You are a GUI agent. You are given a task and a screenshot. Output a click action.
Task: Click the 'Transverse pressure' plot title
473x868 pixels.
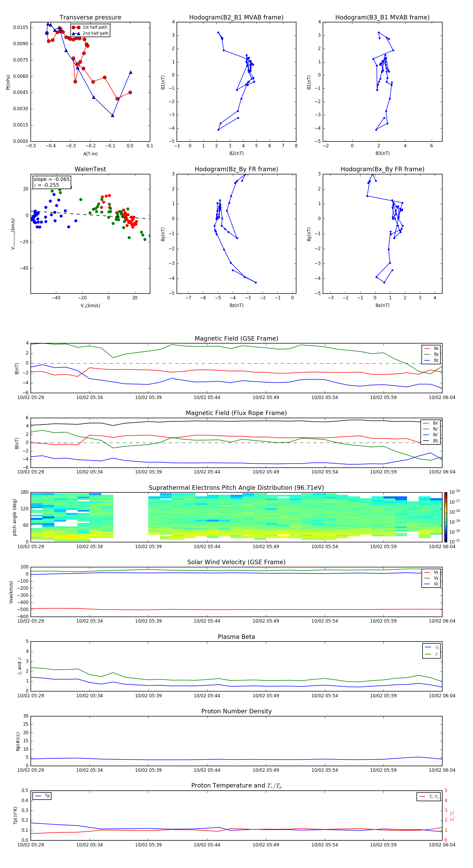point(90,18)
